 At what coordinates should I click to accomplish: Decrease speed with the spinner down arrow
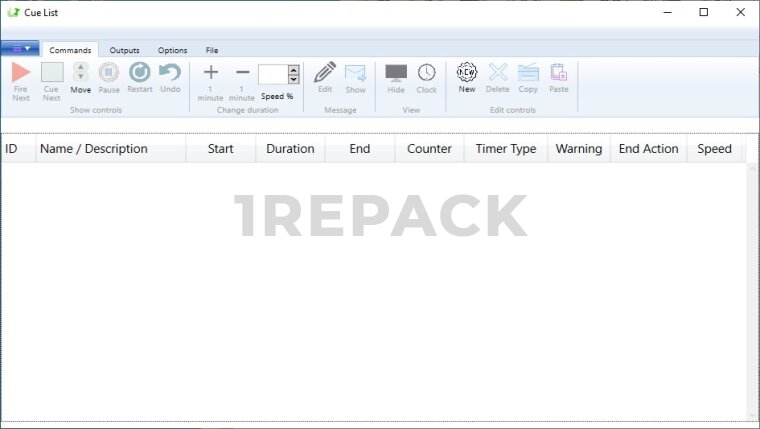point(293,79)
